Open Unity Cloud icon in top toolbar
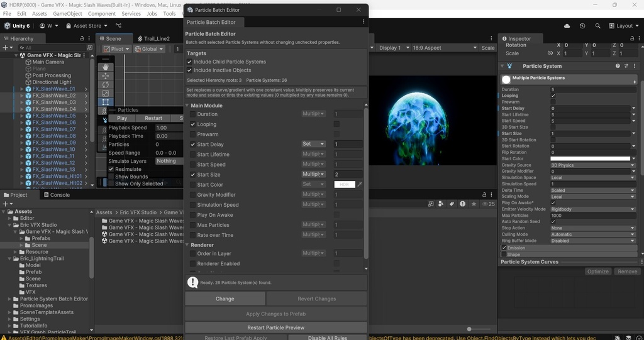Screen dimensions: 644x340 click(x=567, y=26)
